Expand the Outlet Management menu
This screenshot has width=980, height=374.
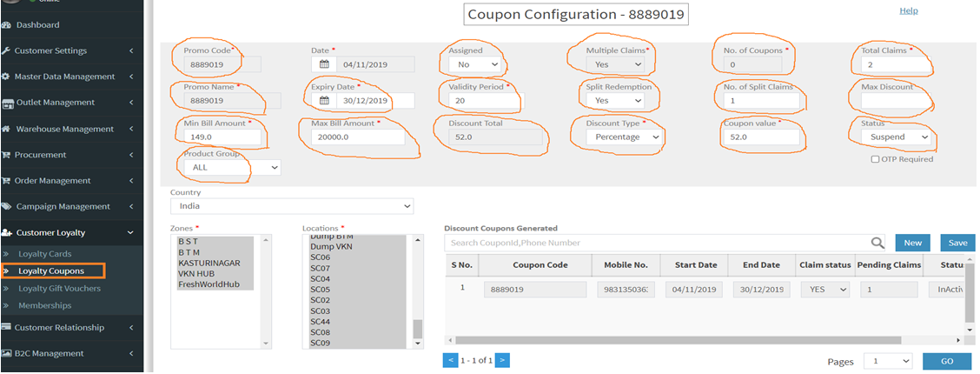131,103
